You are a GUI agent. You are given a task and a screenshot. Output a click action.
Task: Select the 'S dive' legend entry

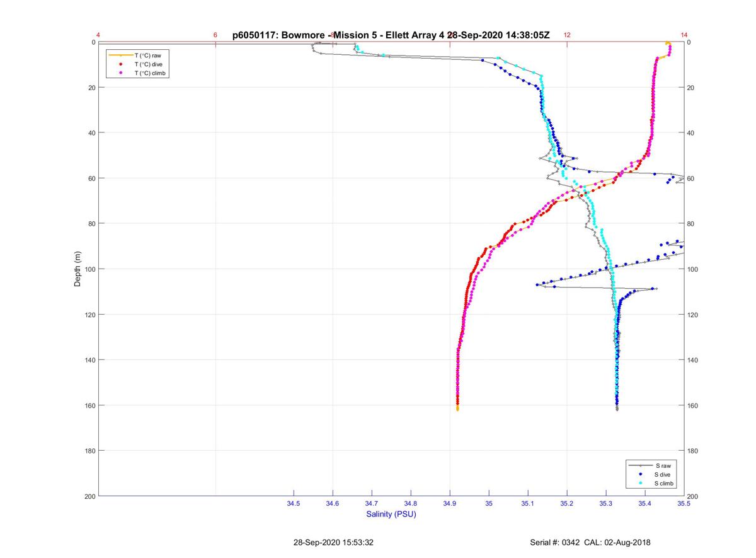[663, 474]
